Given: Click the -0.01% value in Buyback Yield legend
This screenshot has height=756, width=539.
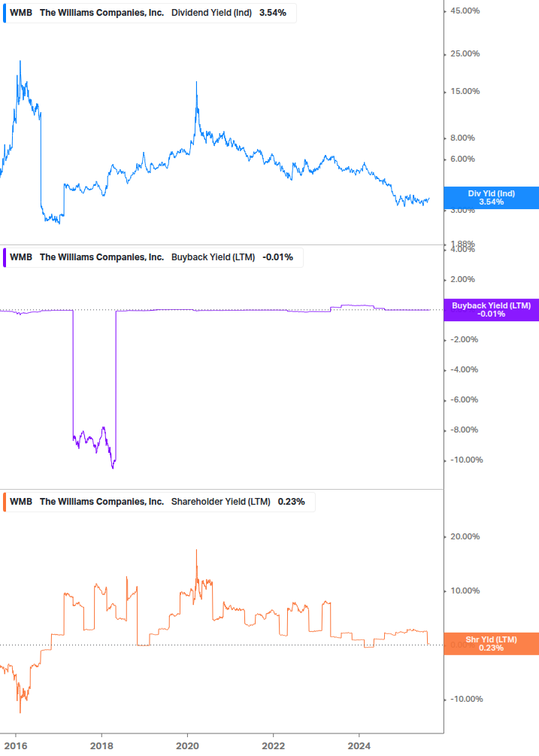Looking at the screenshot, I should [x=278, y=257].
